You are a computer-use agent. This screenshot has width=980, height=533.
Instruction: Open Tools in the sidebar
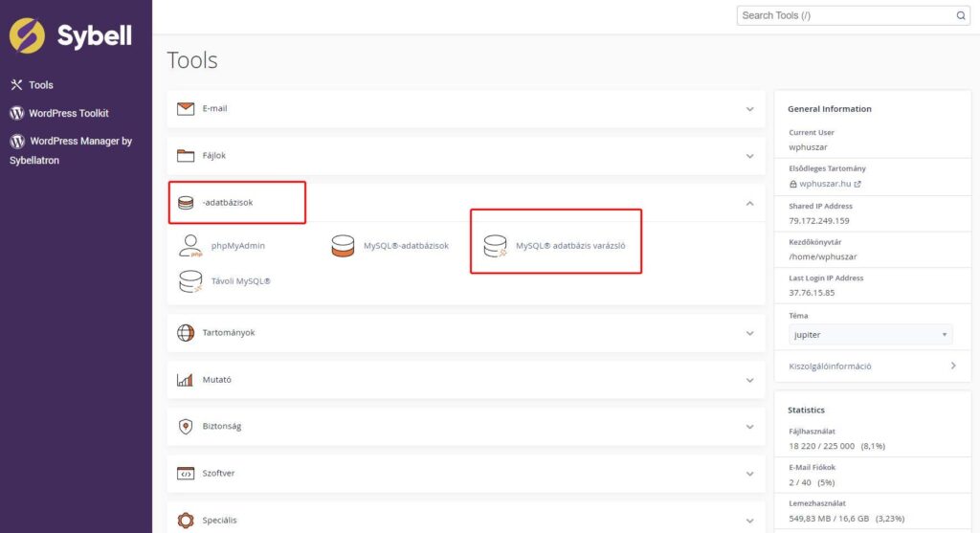click(x=40, y=85)
